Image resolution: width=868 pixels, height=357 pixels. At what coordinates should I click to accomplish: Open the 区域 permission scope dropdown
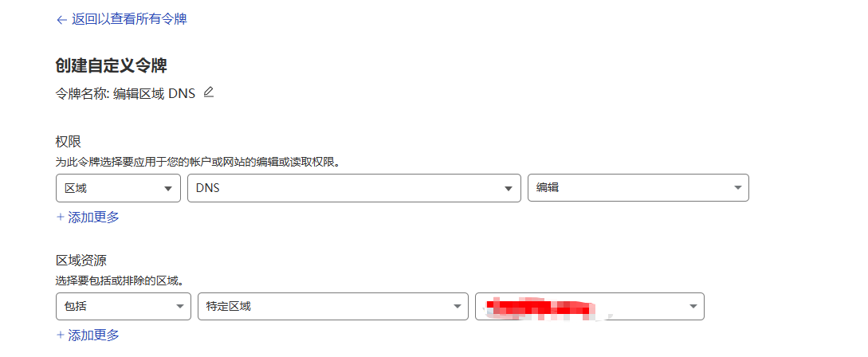coord(119,188)
